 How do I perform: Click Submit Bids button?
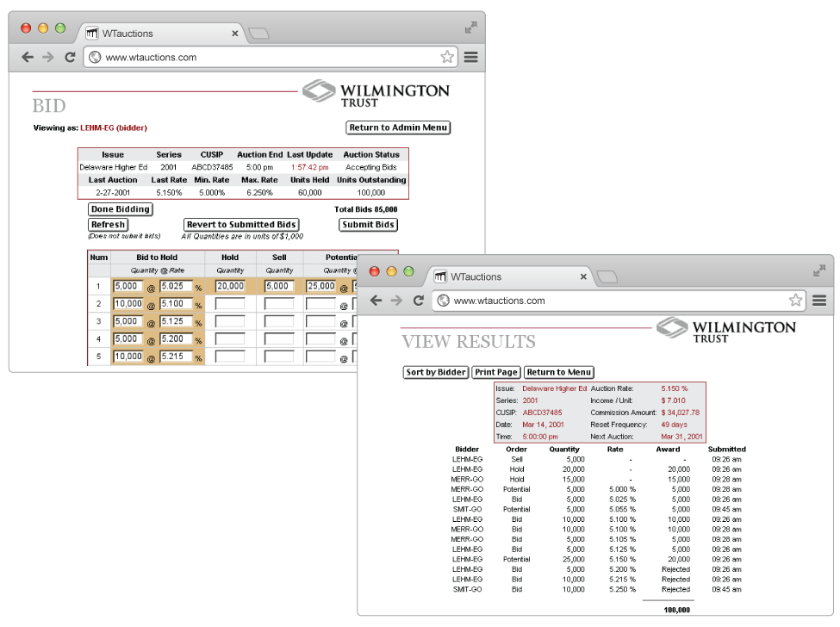click(369, 225)
